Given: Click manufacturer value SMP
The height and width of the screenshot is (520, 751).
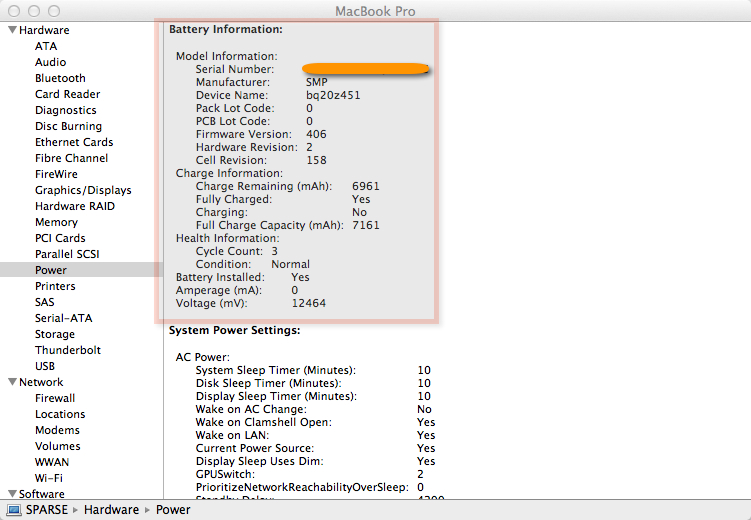Looking at the screenshot, I should tap(317, 82).
